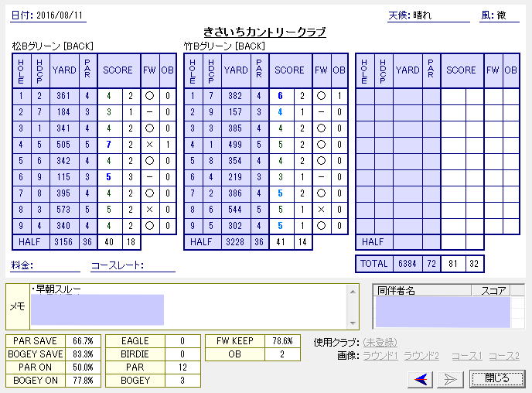Click yardage 219 on 竹 hole 6
Screen dimensions: 532x393
tap(235, 177)
